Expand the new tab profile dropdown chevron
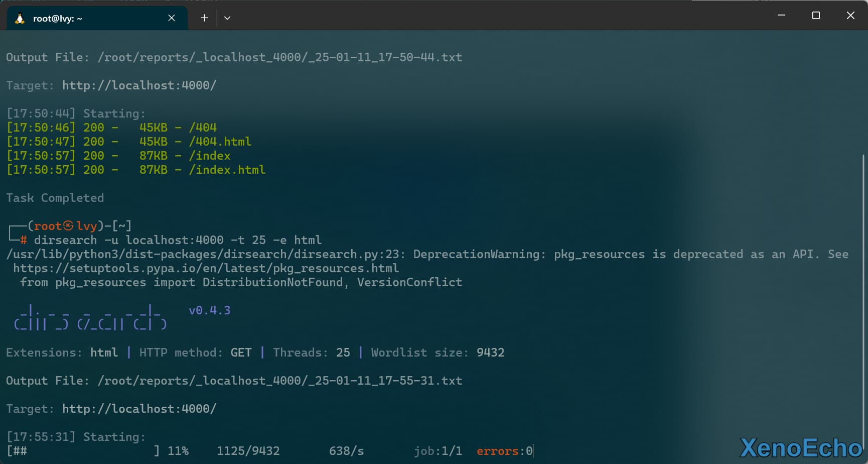This screenshot has height=464, width=868. 227,18
